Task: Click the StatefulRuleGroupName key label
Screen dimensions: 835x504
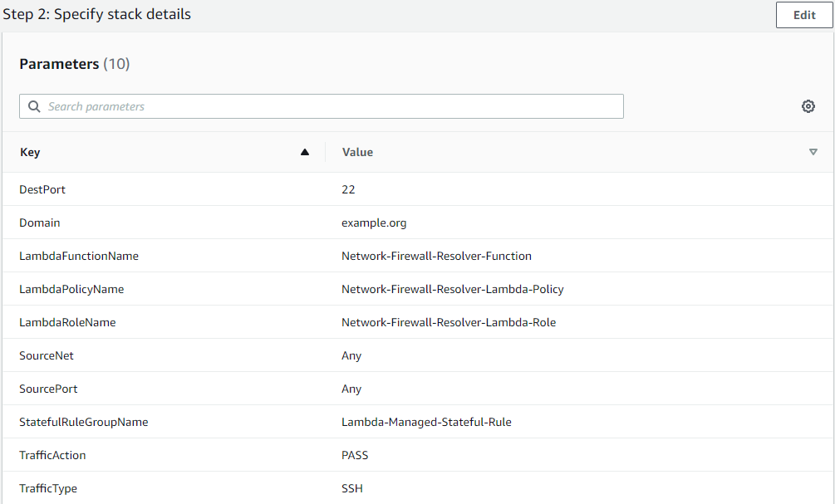Action: [x=83, y=422]
